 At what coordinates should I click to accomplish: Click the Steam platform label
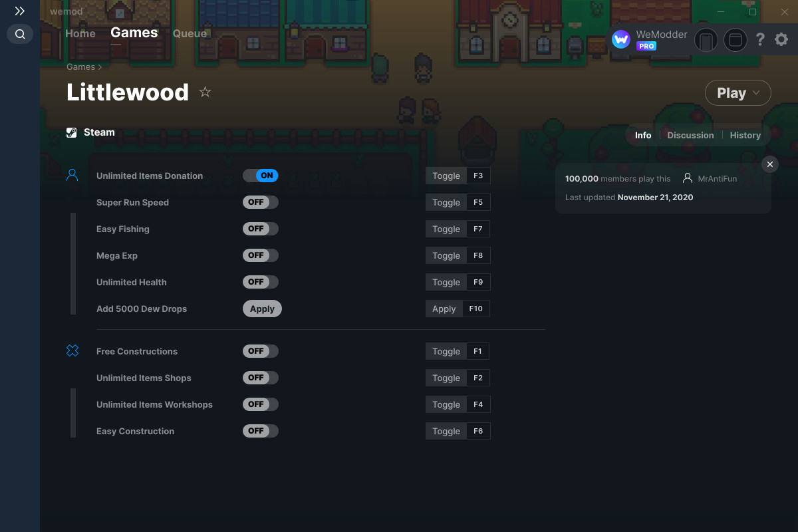pyautogui.click(x=99, y=132)
